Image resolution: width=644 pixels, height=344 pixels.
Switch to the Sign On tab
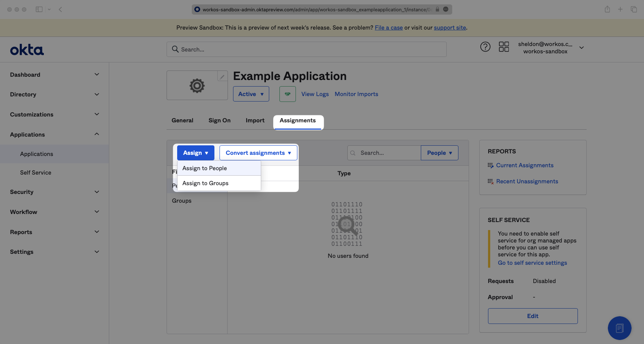tap(219, 121)
